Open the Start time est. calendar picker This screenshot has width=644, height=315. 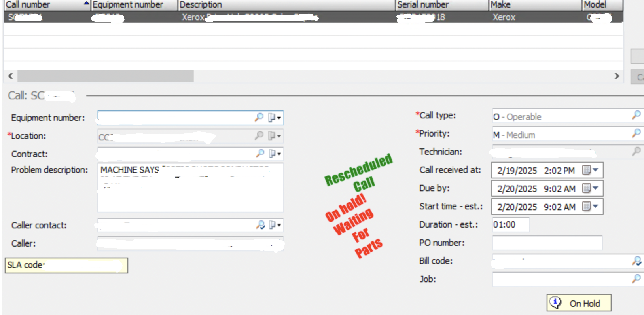coord(590,207)
